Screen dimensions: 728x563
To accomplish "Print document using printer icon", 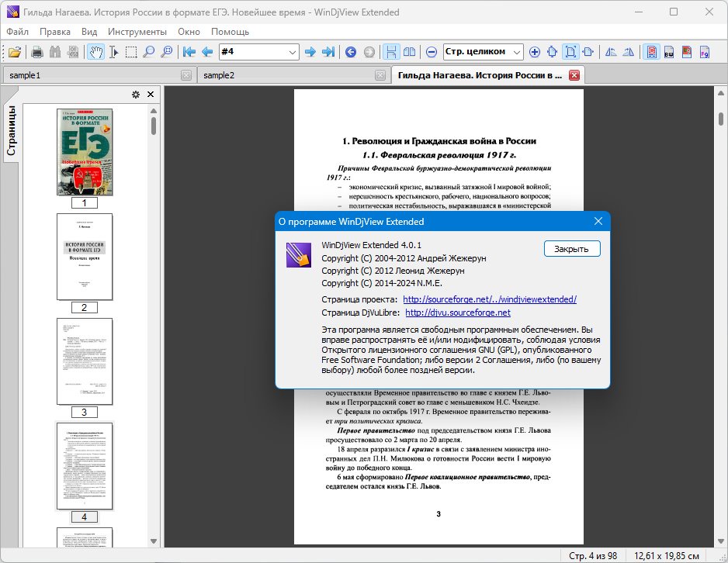I will [x=37, y=52].
